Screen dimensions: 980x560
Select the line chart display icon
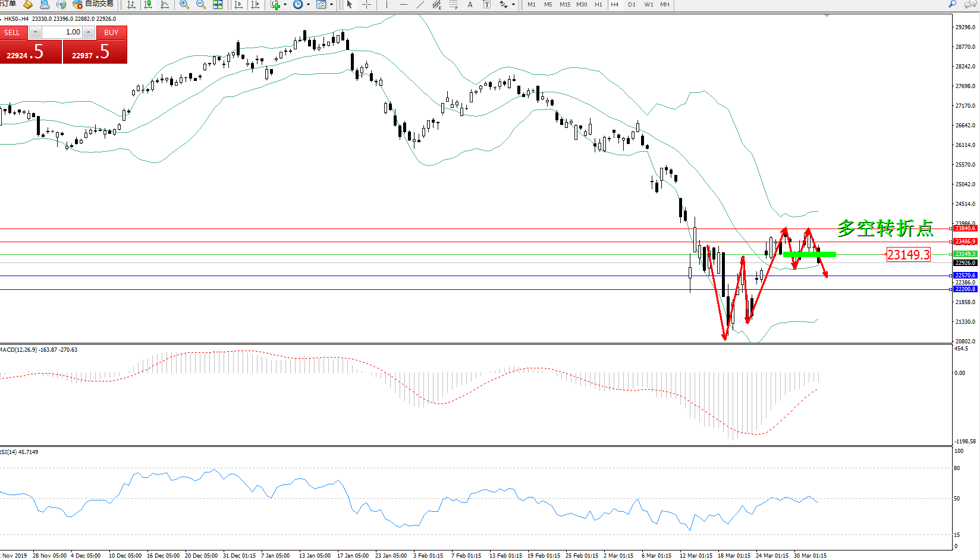(x=165, y=5)
